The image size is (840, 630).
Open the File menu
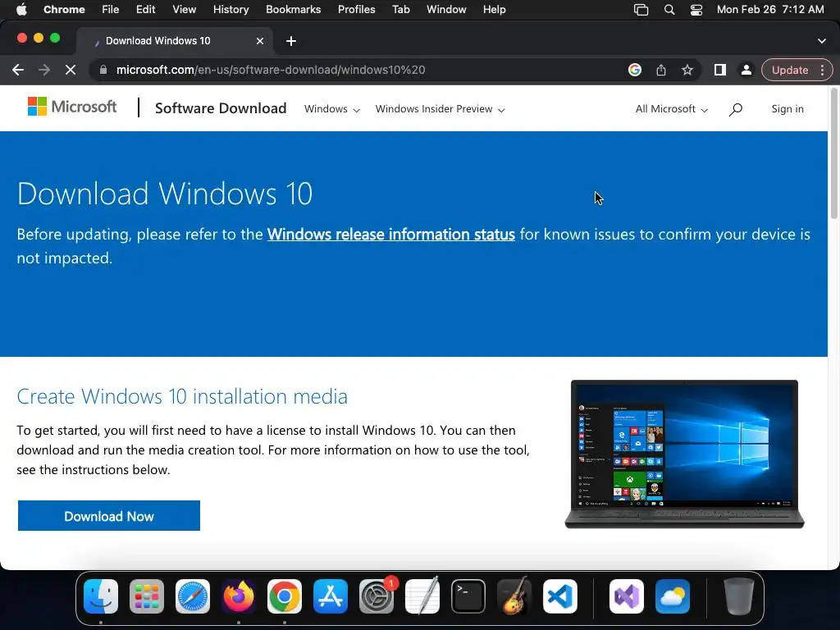coord(111,9)
